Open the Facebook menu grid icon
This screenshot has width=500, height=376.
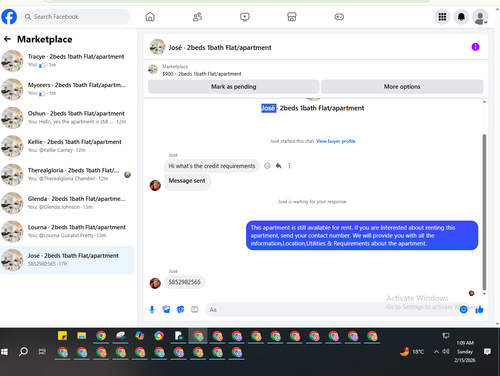click(442, 17)
